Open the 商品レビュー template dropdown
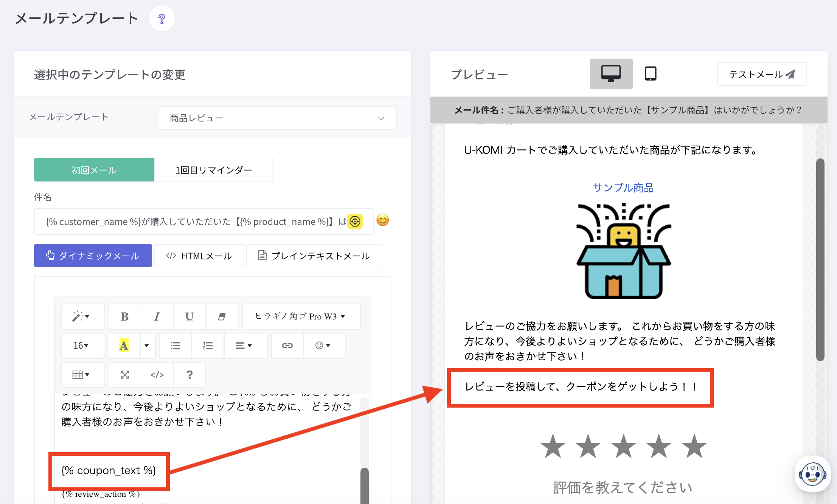Viewport: 837px width, 504px height. coord(277,118)
